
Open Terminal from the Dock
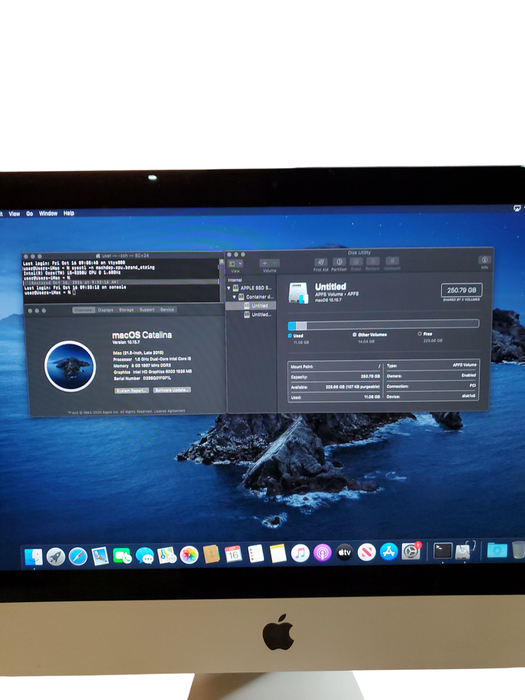click(x=442, y=551)
